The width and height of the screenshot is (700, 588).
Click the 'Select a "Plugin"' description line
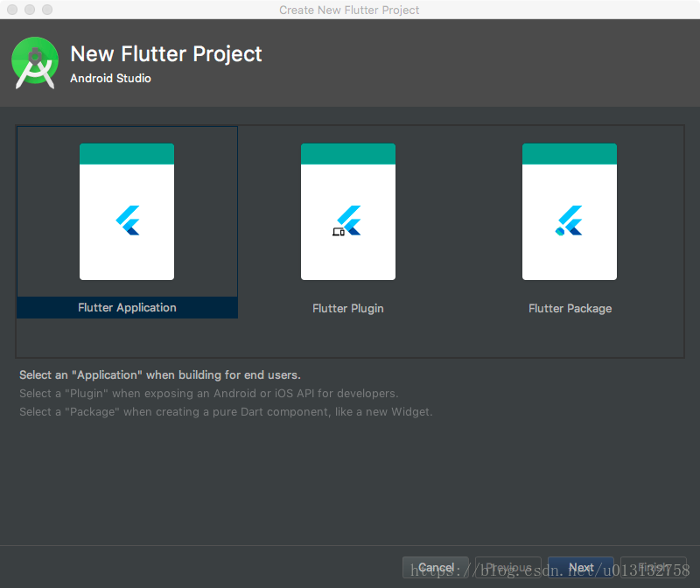(x=209, y=394)
